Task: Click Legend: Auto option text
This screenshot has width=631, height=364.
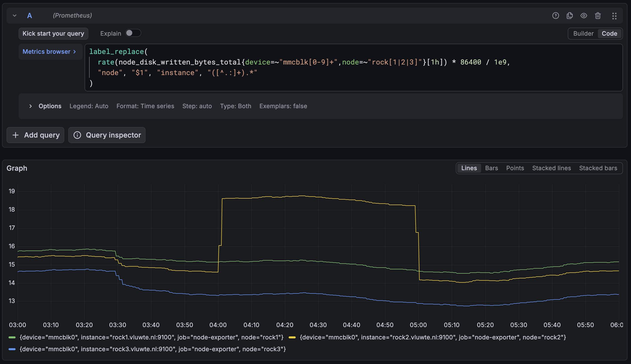Action: pyautogui.click(x=89, y=106)
